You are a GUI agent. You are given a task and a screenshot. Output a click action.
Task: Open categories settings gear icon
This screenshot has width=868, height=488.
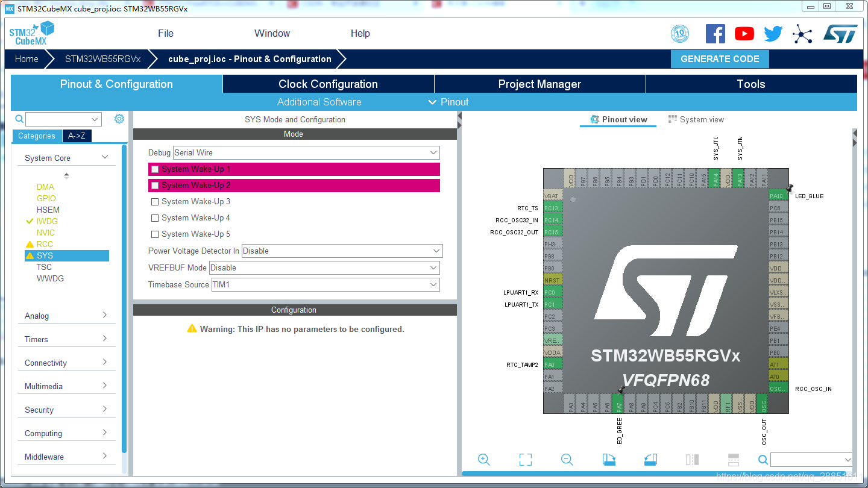click(119, 119)
